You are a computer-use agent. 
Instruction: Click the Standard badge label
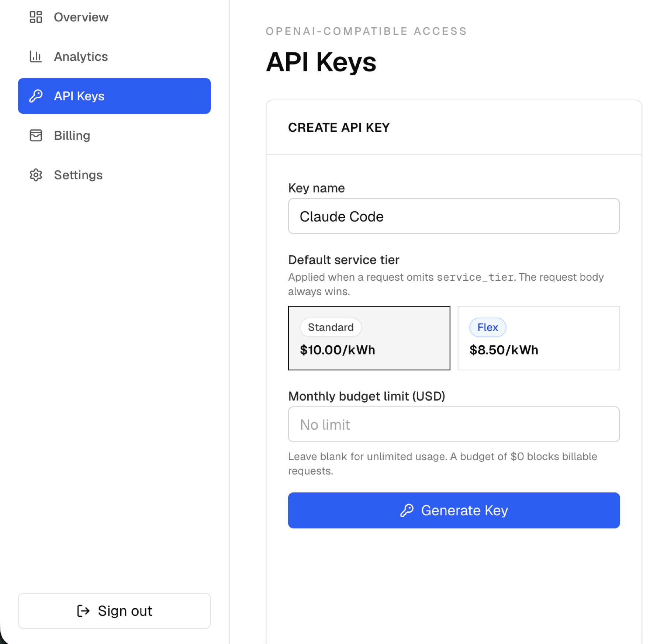point(331,327)
